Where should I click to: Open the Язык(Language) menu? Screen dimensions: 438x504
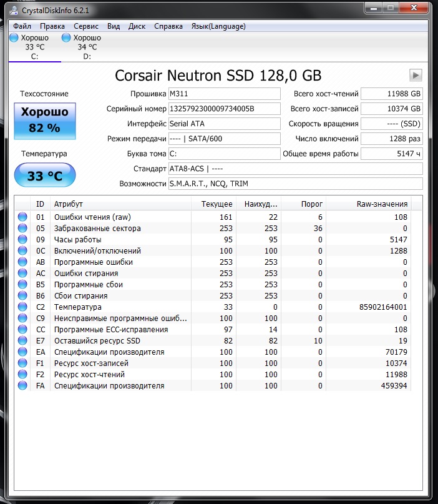pyautogui.click(x=218, y=26)
